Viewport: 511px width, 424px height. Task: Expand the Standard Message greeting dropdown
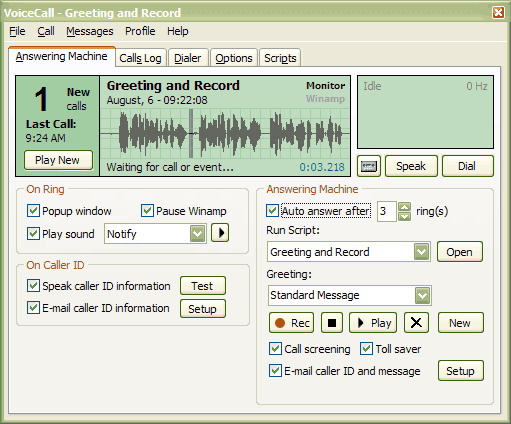tap(422, 295)
